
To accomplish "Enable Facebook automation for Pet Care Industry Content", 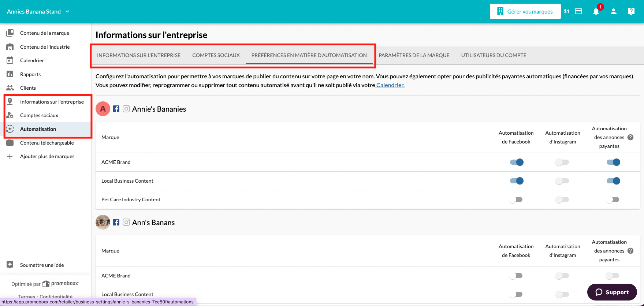I will [x=516, y=199].
